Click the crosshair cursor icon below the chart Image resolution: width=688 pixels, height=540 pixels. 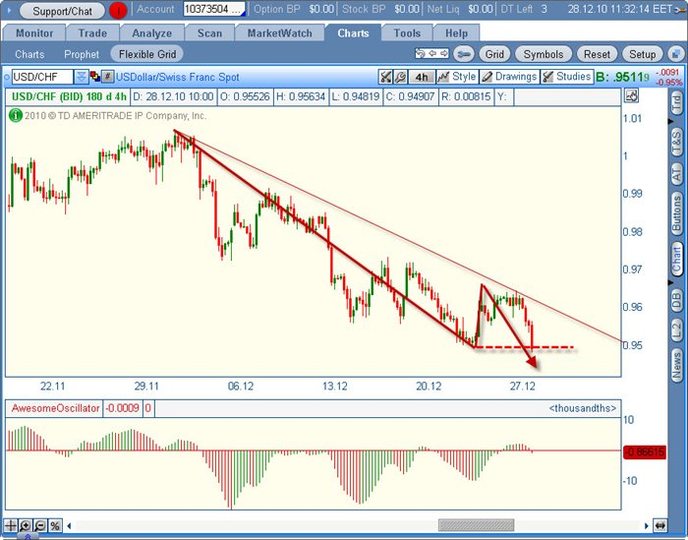click(x=11, y=525)
